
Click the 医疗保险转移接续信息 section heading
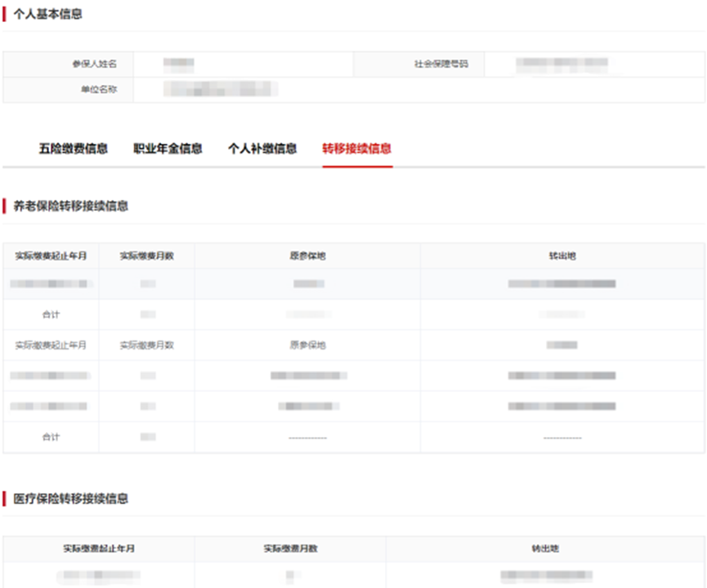71,498
